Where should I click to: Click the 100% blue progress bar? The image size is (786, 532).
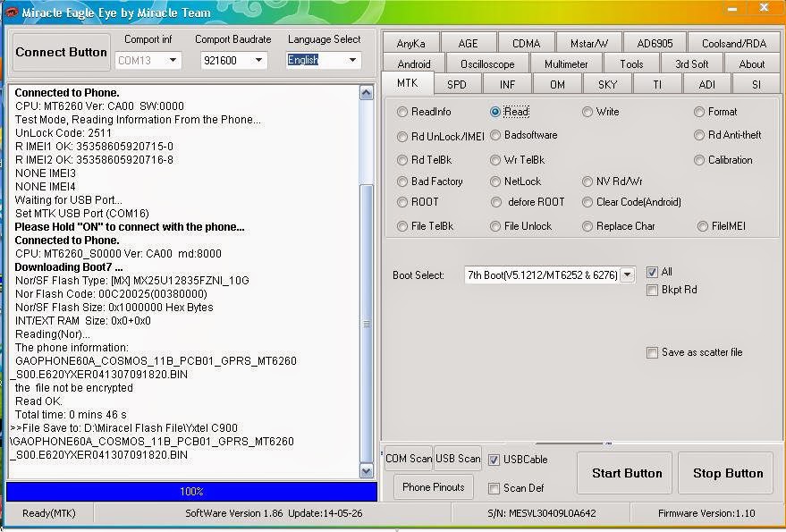point(191,492)
